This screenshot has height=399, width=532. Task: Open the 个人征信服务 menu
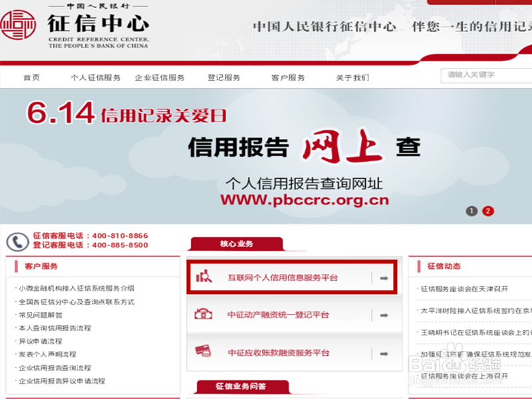click(95, 76)
